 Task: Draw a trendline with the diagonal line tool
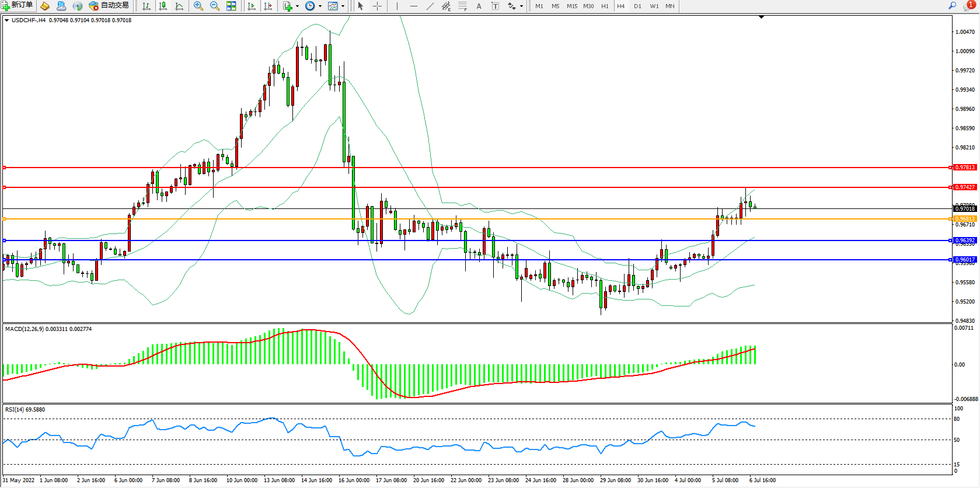430,6
